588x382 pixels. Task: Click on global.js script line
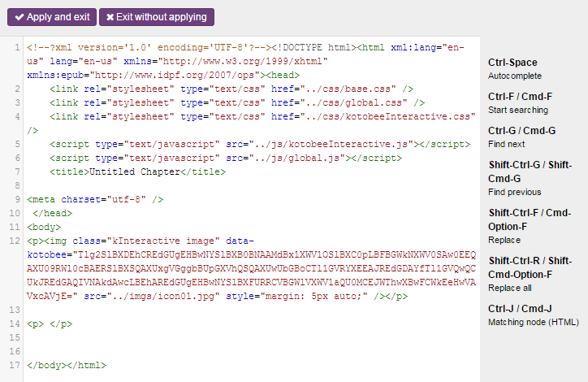(226, 158)
